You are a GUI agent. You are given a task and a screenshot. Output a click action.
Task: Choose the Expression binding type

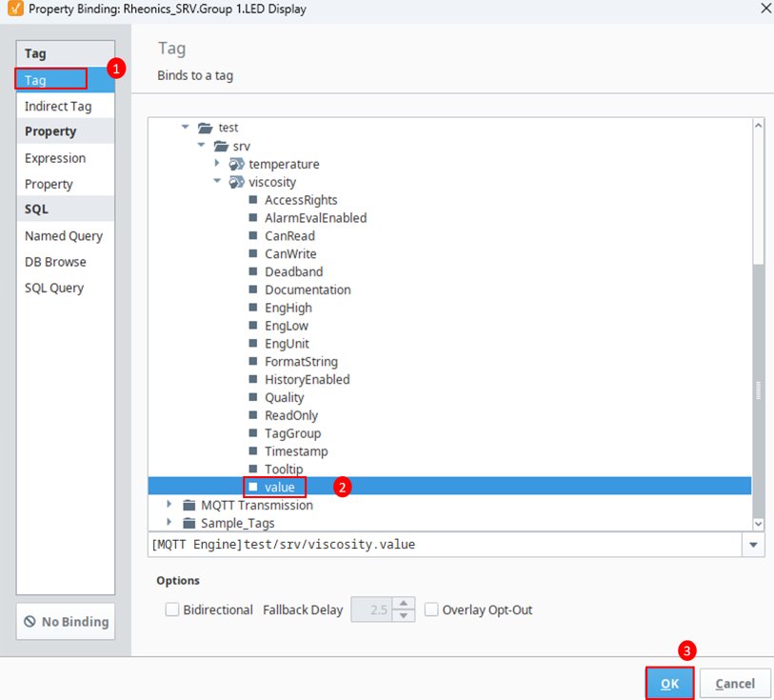pyautogui.click(x=65, y=158)
